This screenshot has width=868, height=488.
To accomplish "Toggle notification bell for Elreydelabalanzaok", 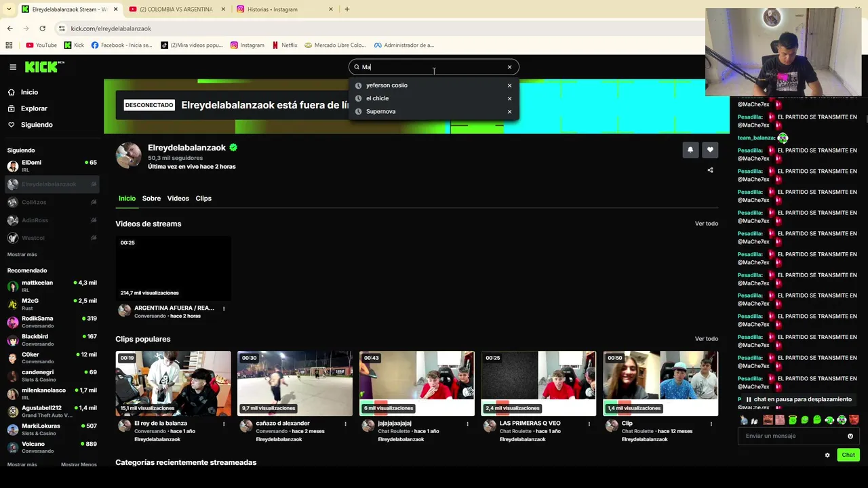I will tap(690, 150).
